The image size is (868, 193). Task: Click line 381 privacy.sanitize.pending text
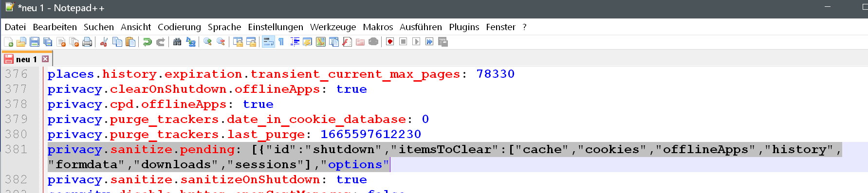[141, 149]
